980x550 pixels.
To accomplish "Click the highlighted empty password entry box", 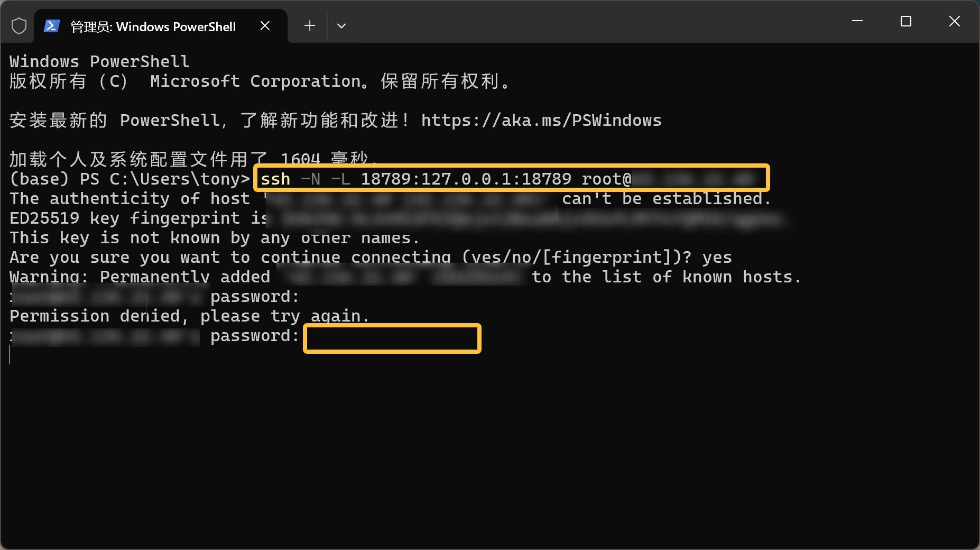I will [392, 338].
